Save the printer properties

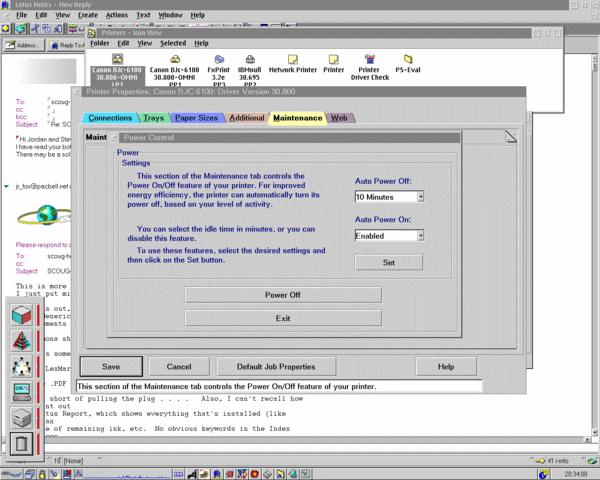pyautogui.click(x=111, y=366)
